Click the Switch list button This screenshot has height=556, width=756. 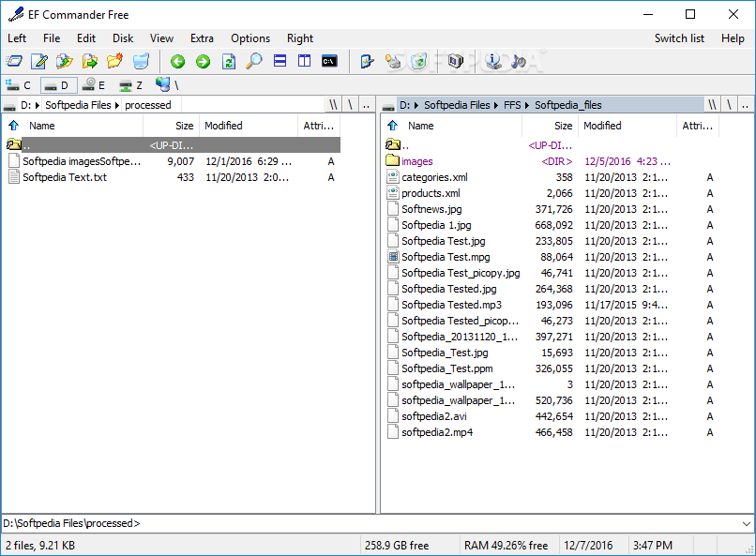click(679, 38)
